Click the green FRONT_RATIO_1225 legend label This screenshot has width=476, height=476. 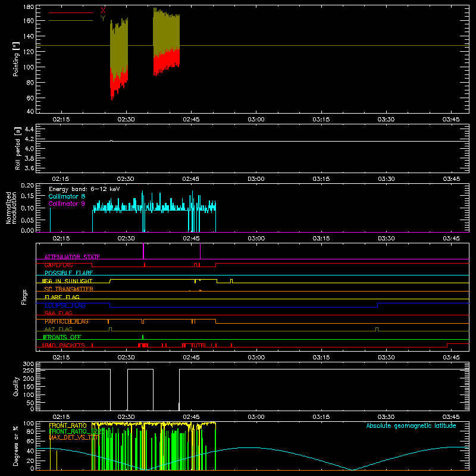click(77, 431)
